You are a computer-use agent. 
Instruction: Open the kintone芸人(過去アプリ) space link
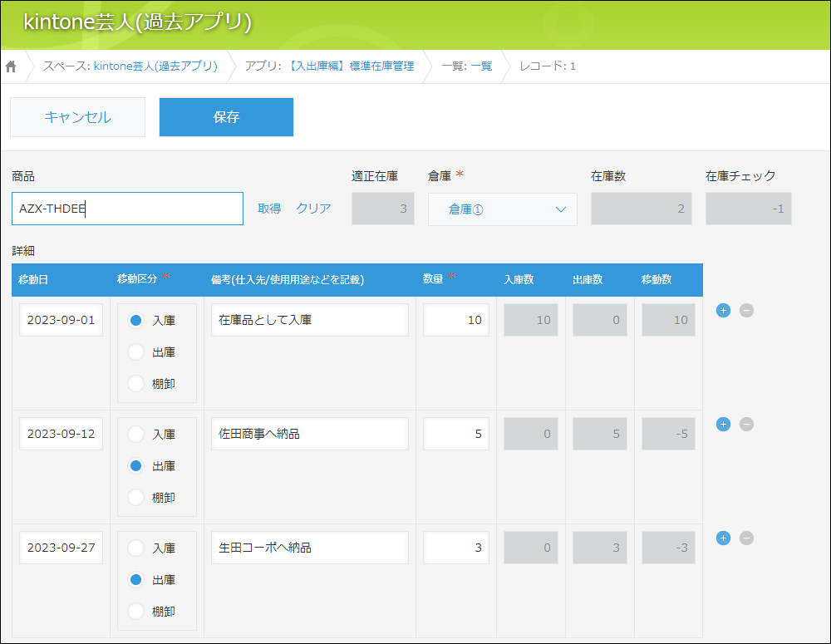point(156,66)
